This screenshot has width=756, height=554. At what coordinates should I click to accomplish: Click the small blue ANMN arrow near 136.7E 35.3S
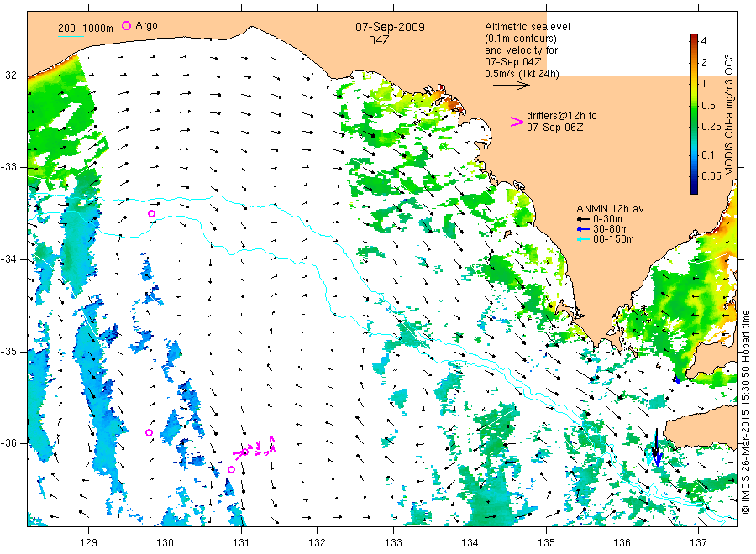tap(677, 380)
